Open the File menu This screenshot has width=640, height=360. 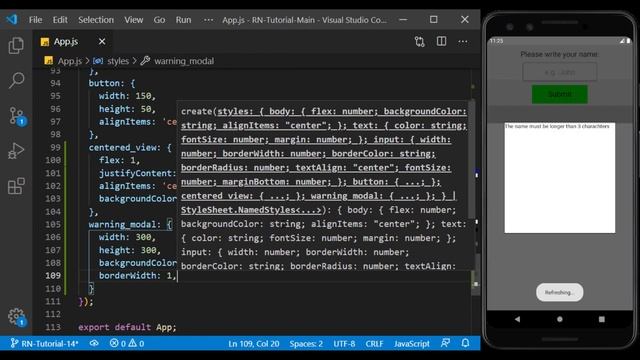(35, 20)
